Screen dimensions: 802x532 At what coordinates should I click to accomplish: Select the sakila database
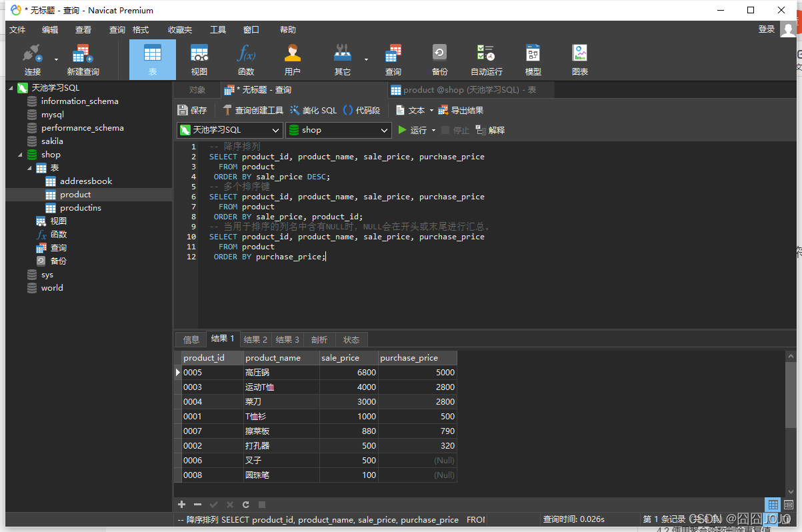(x=52, y=141)
